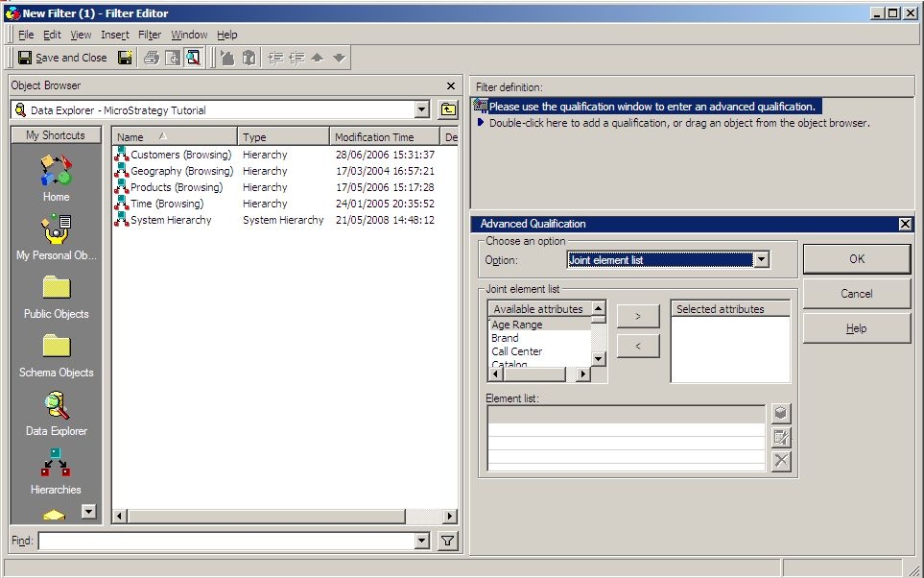Go up one folder level in Object Browser
The height and width of the screenshot is (578, 924).
tap(447, 110)
